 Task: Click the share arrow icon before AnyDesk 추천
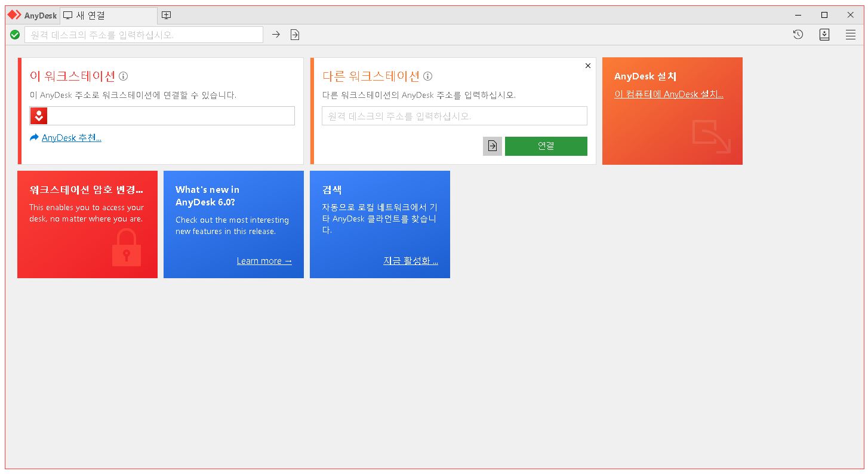click(x=34, y=138)
